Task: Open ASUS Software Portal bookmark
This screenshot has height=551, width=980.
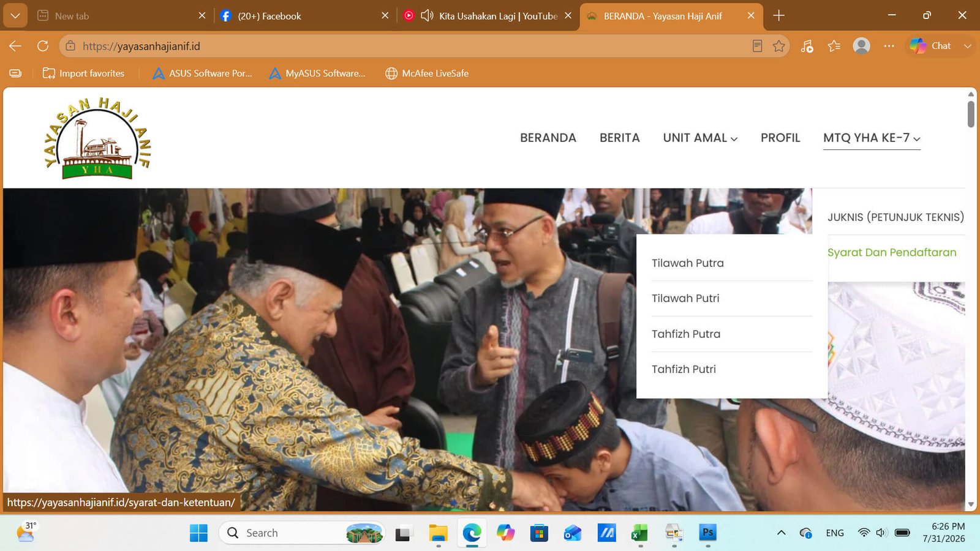Action: pyautogui.click(x=202, y=73)
